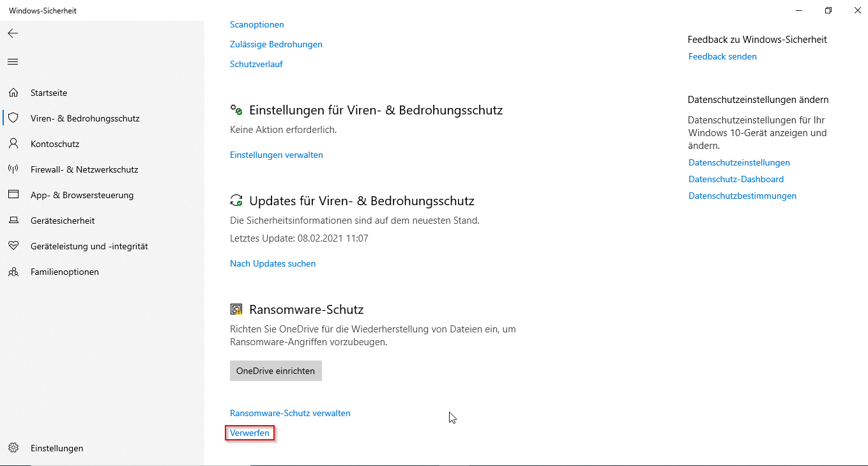Click Nach Updates suchen
This screenshot has width=868, height=466.
[x=273, y=263]
